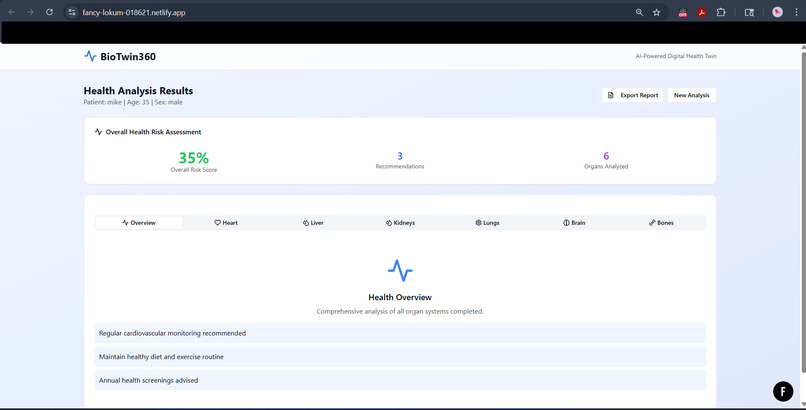Screen dimensions: 806x410
Task: Click 'Maintain healthy diet and exercise routine' row
Action: [x=400, y=357]
